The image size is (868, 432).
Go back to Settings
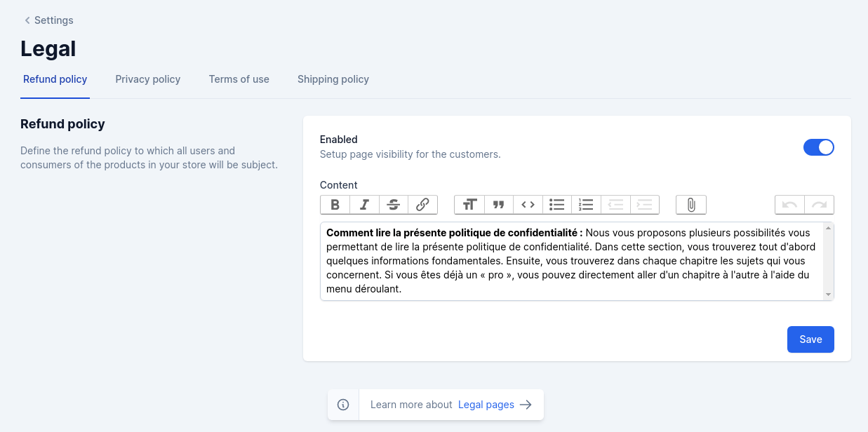[x=48, y=20]
